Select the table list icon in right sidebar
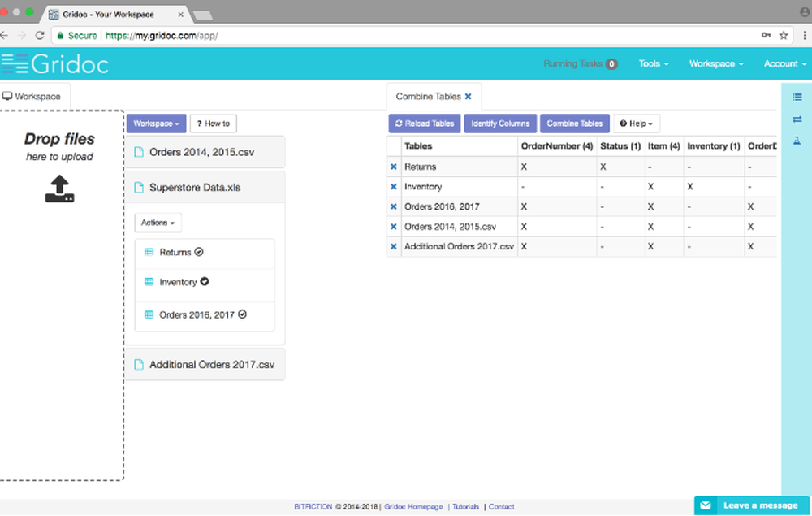The image size is (812, 516). [x=797, y=97]
